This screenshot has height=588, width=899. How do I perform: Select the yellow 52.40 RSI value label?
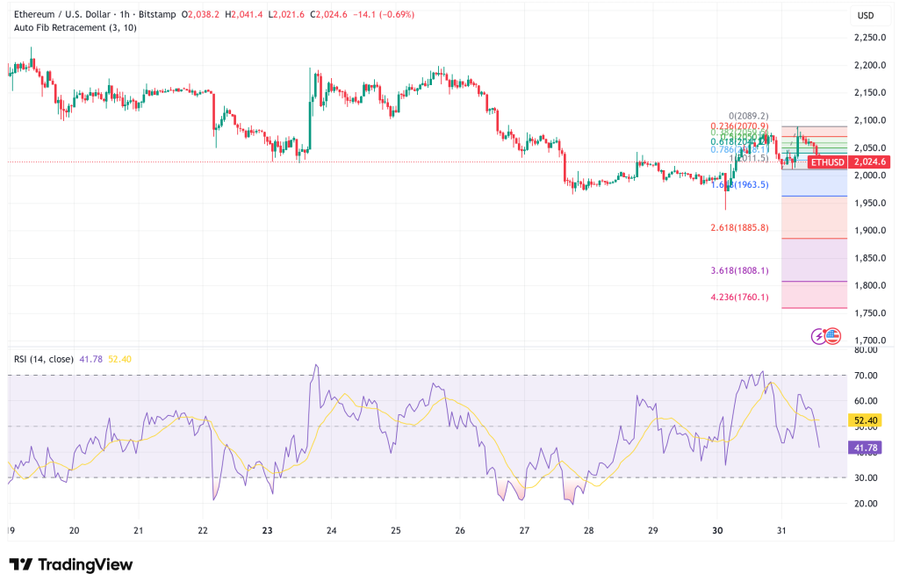coord(863,421)
